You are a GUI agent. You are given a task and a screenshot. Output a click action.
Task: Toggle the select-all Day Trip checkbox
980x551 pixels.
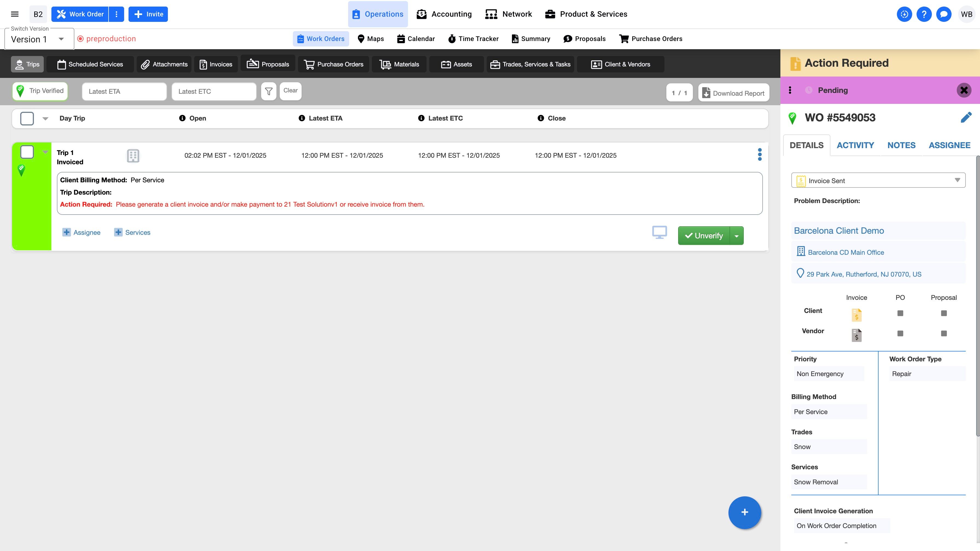pos(27,118)
